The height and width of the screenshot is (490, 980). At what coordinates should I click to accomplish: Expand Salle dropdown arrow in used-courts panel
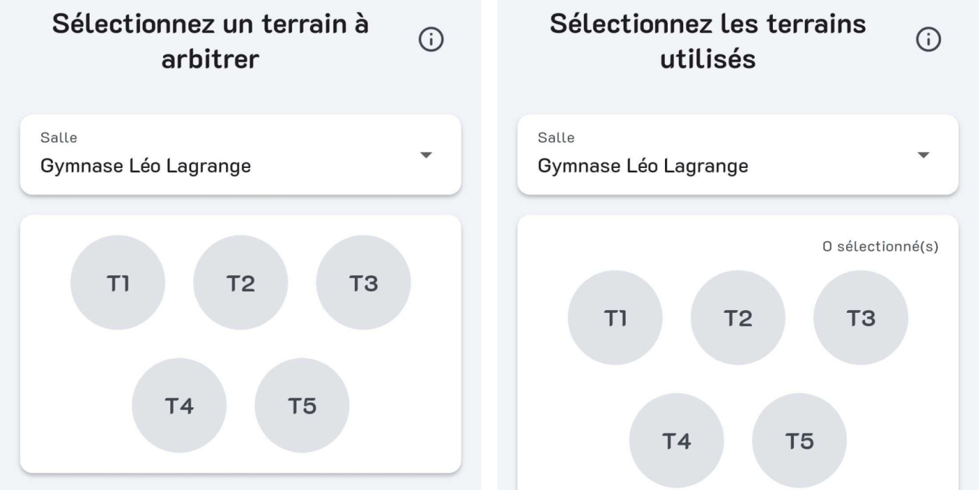(923, 155)
